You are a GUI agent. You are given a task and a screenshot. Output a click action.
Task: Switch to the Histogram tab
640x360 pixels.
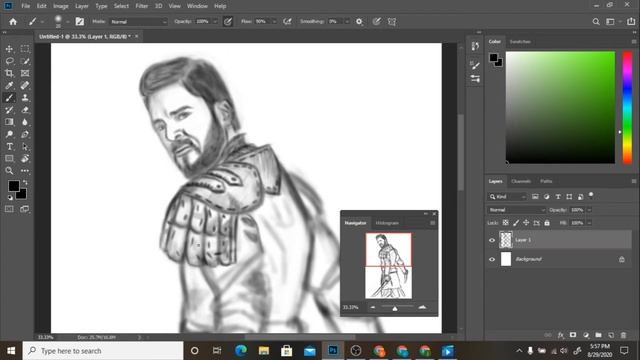387,223
